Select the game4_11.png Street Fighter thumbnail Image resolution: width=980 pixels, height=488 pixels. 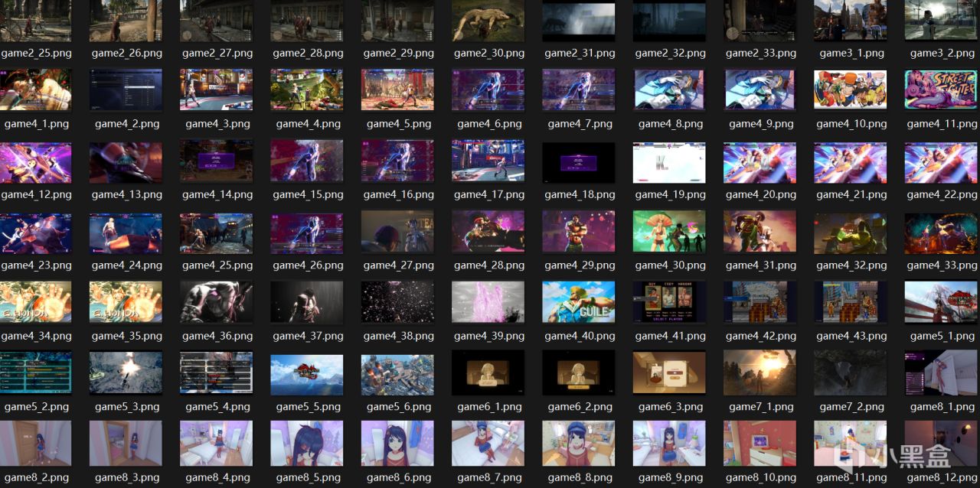[942, 89]
